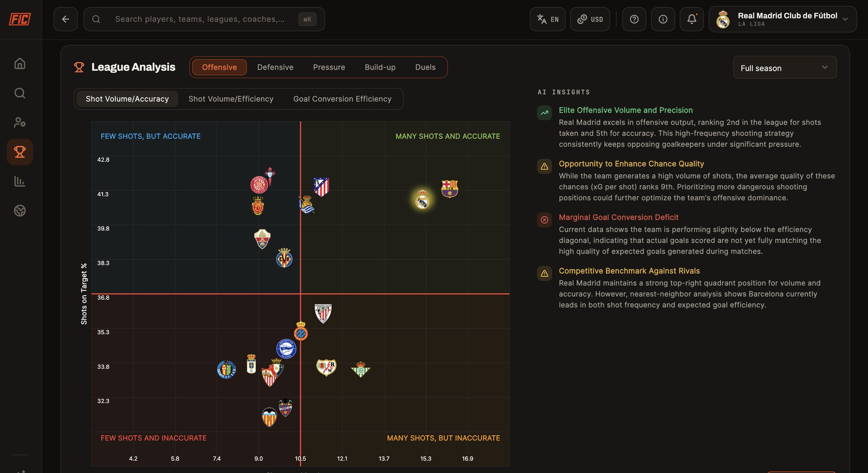Open the football sidebar icon
The width and height of the screenshot is (868, 473).
tap(20, 211)
